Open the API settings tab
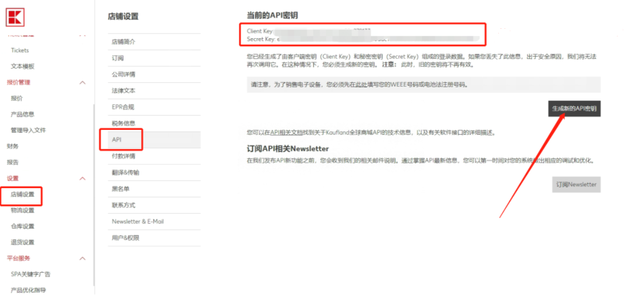 click(x=117, y=140)
